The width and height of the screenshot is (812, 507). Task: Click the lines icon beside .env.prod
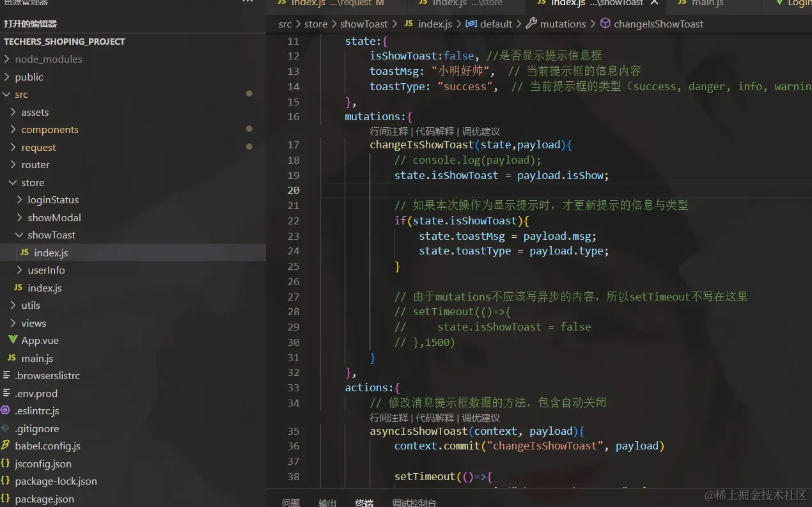[x=6, y=393]
